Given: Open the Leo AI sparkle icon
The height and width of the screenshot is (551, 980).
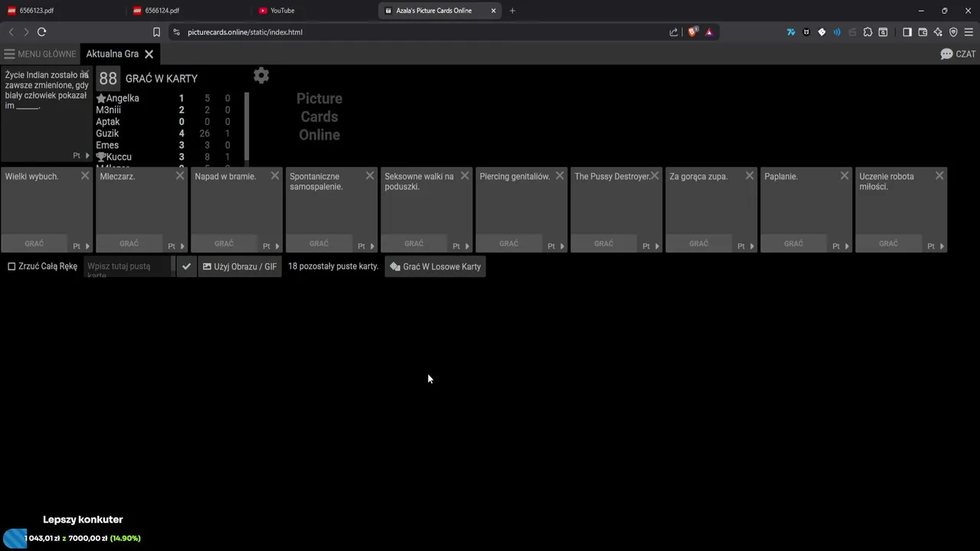Looking at the screenshot, I should [x=938, y=32].
